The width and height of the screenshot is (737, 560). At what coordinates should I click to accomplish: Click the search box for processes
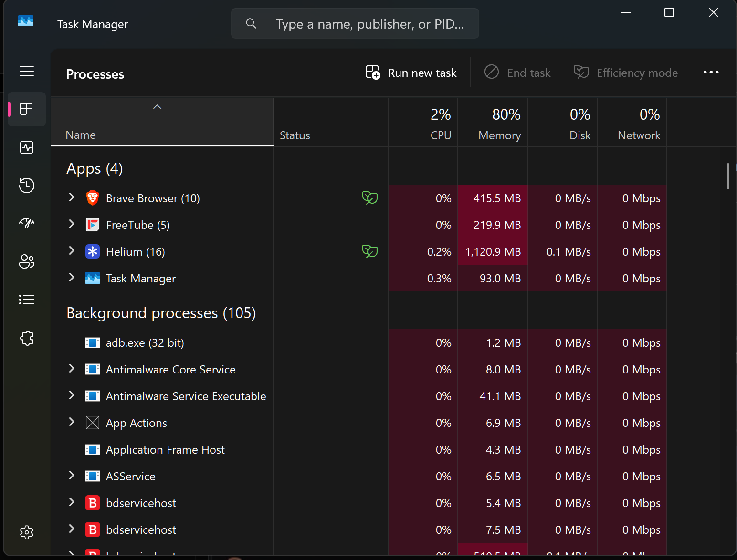pyautogui.click(x=355, y=23)
